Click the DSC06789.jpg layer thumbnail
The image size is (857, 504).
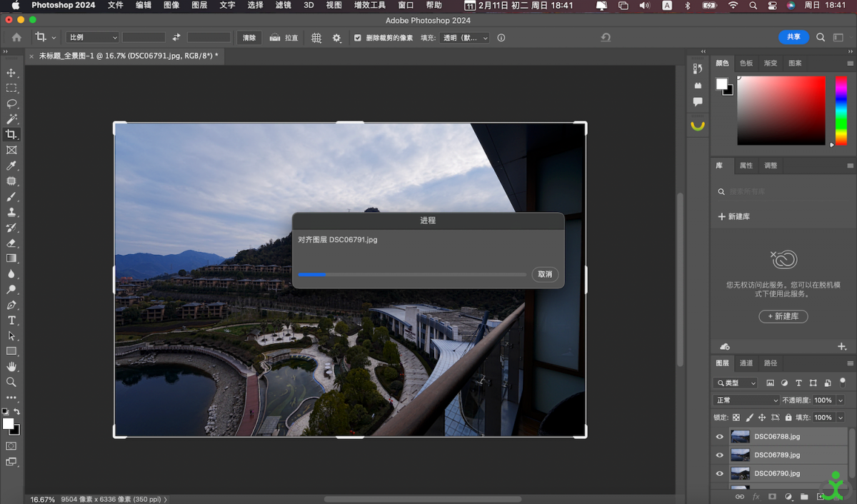(740, 455)
